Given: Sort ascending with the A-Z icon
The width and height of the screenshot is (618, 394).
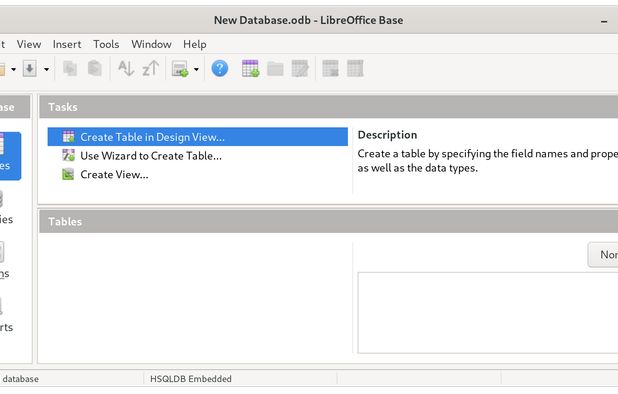Looking at the screenshot, I should pos(126,69).
